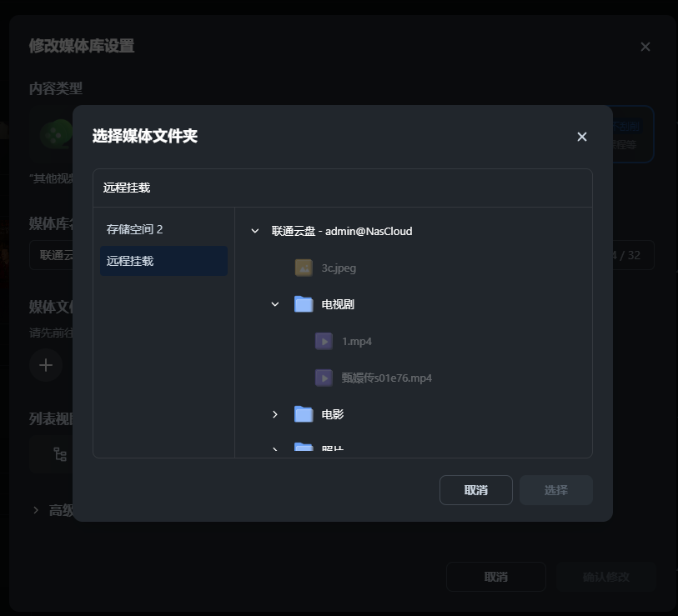Expand the 电影 folder node
Screen dimensions: 678x616
[x=275, y=414]
